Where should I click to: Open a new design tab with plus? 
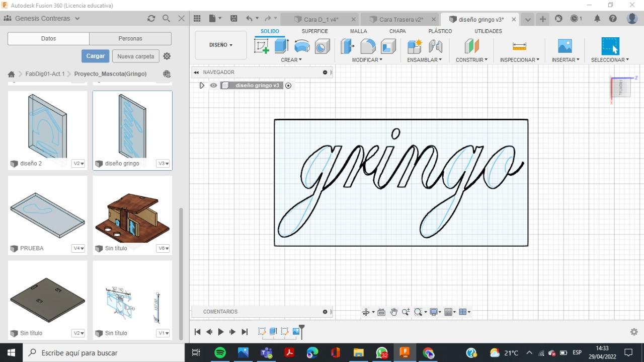coord(543,19)
